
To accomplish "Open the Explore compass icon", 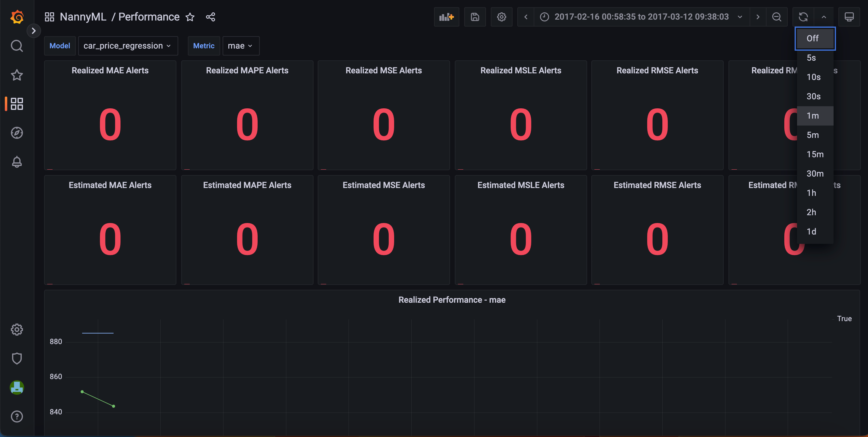I will pyautogui.click(x=17, y=133).
